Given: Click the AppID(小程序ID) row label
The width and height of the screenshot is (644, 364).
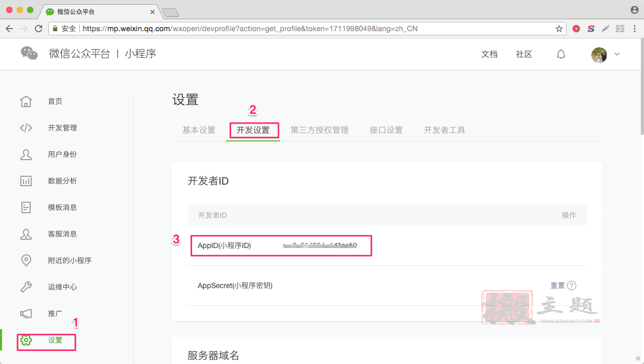Looking at the screenshot, I should (x=224, y=245).
